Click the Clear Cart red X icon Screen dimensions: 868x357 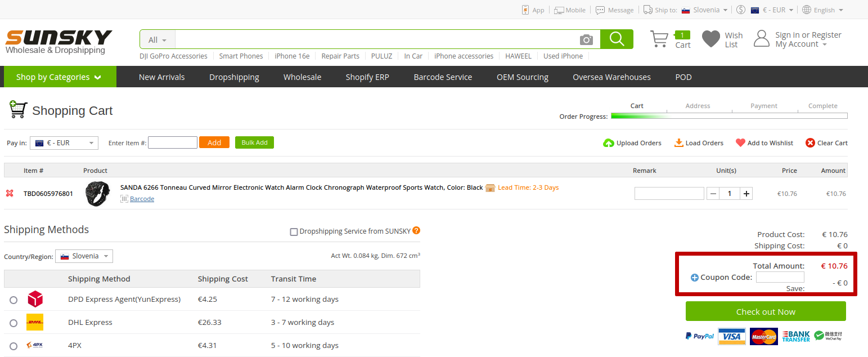[810, 143]
